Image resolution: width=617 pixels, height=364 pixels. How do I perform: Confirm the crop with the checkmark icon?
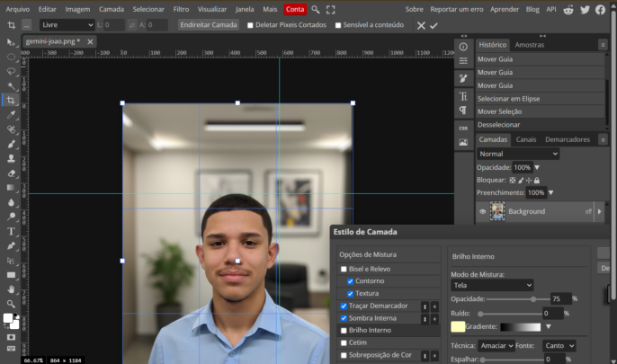(x=434, y=25)
